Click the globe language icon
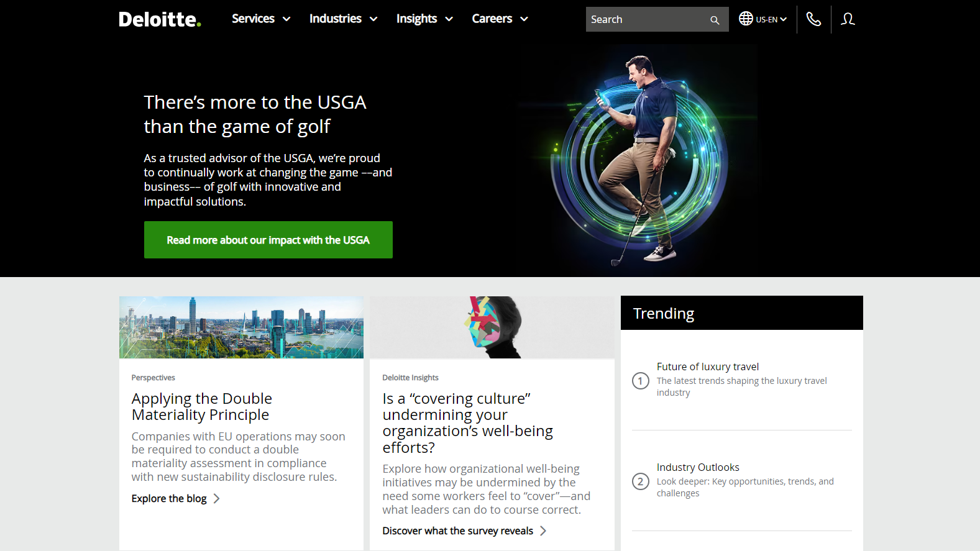 746,19
